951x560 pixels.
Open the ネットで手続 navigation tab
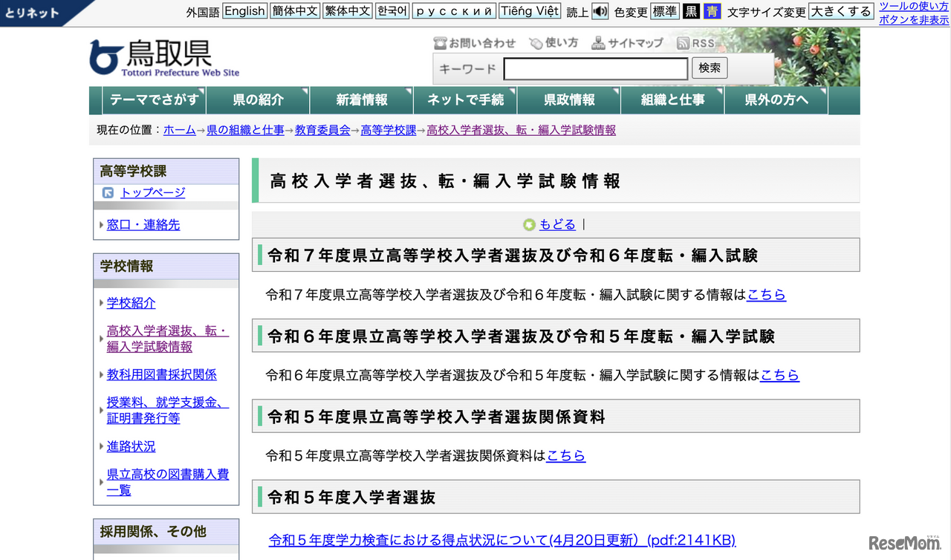point(465,100)
